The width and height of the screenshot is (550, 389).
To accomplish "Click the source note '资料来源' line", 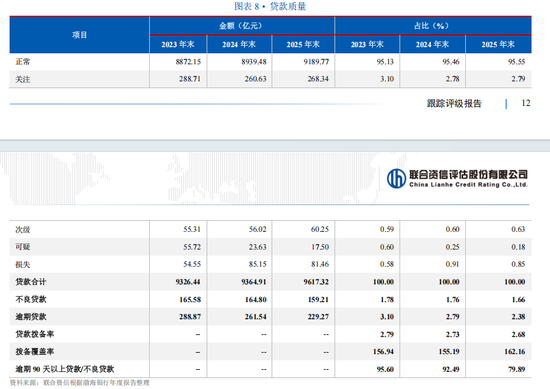I will (x=80, y=383).
